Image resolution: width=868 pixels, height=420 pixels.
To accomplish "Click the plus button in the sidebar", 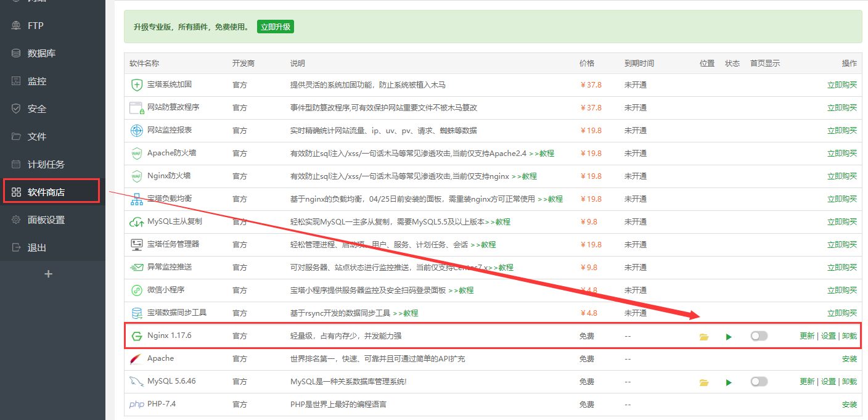I will [x=49, y=274].
